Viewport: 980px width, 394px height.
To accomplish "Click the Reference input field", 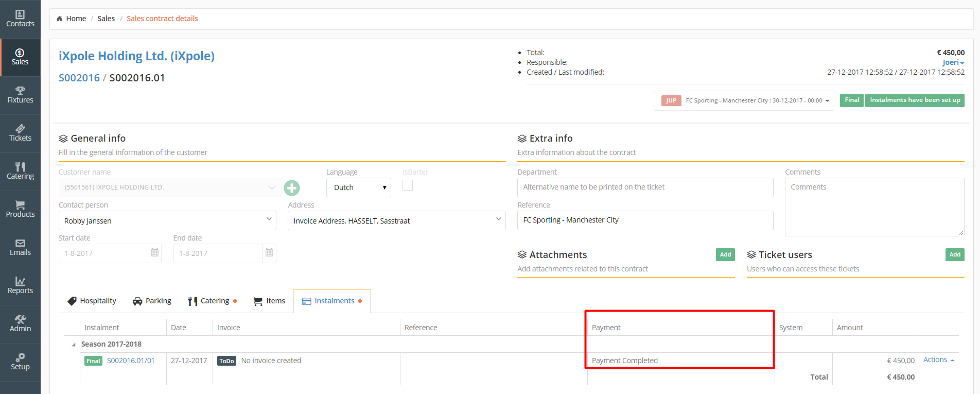I will 645,220.
